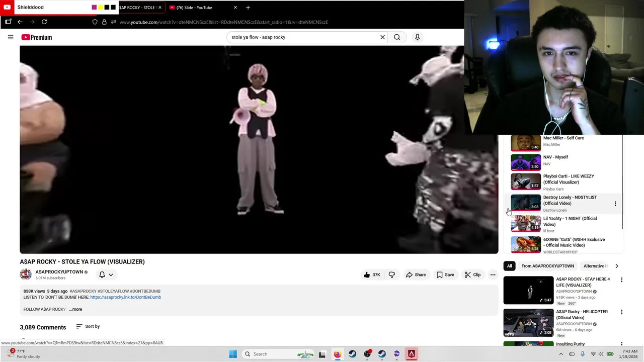644x362 pixels.
Task: Click the yellow swatch in Shielddood overlay
Action: coord(101,8)
